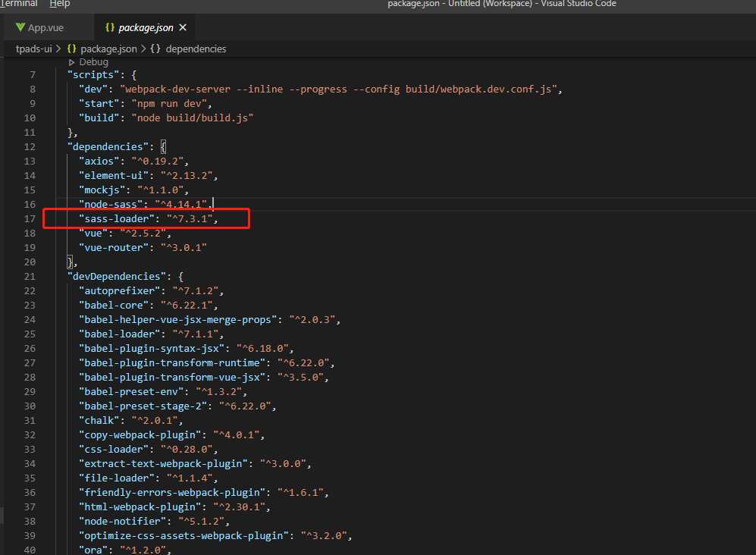
Task: Click the "sass-loader" dependency key
Action: coord(116,219)
